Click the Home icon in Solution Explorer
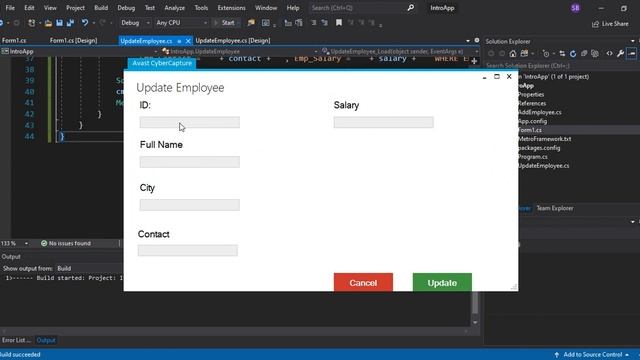The width and height of the screenshot is (640, 360). click(x=513, y=53)
